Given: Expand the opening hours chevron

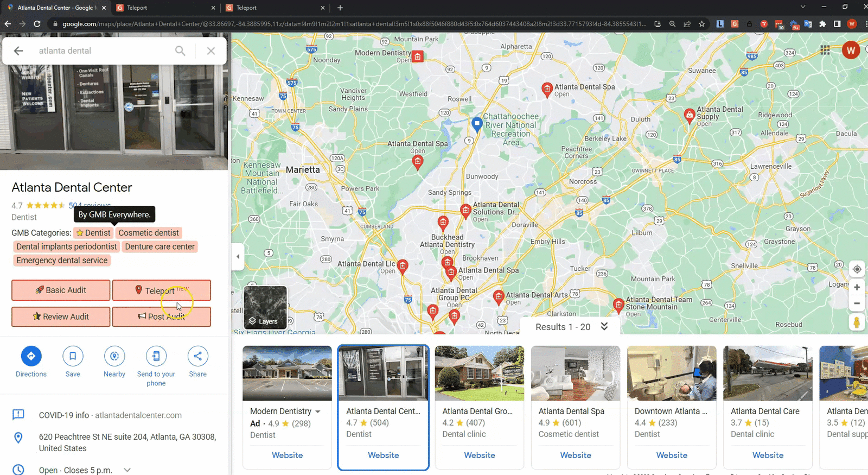Looking at the screenshot, I should point(127,470).
